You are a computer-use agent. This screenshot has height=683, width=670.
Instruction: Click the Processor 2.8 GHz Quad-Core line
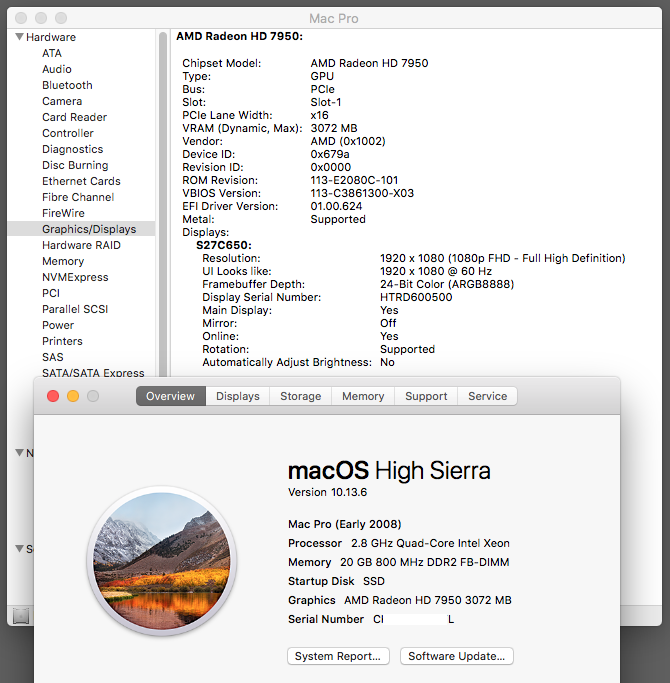click(399, 543)
